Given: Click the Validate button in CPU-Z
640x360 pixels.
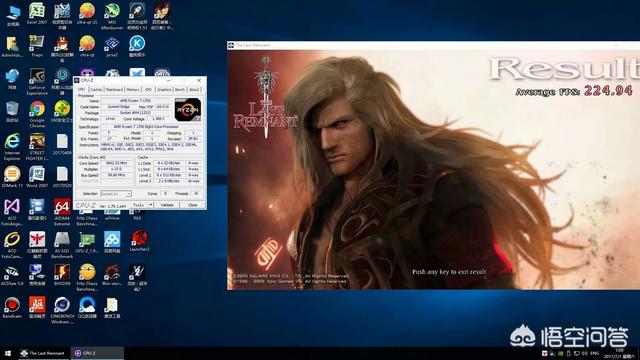Looking at the screenshot, I should 167,205.
